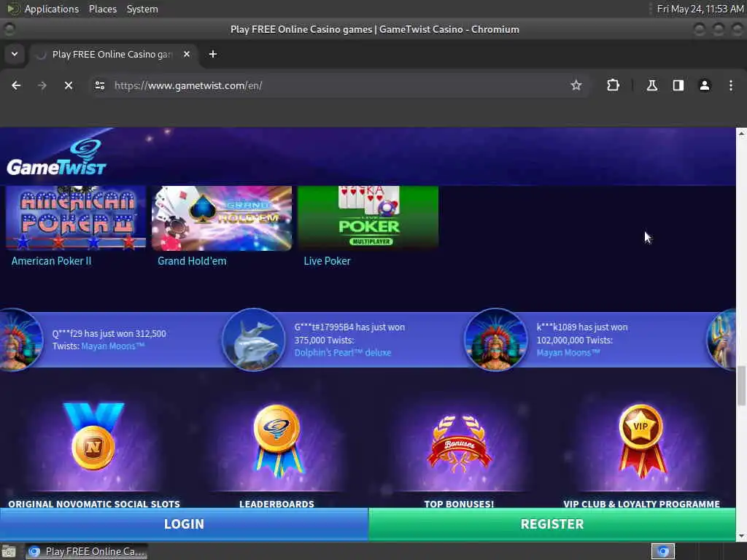Screen dimensions: 747x560
Task: Toggle the browser side panel icon
Action: click(678, 85)
